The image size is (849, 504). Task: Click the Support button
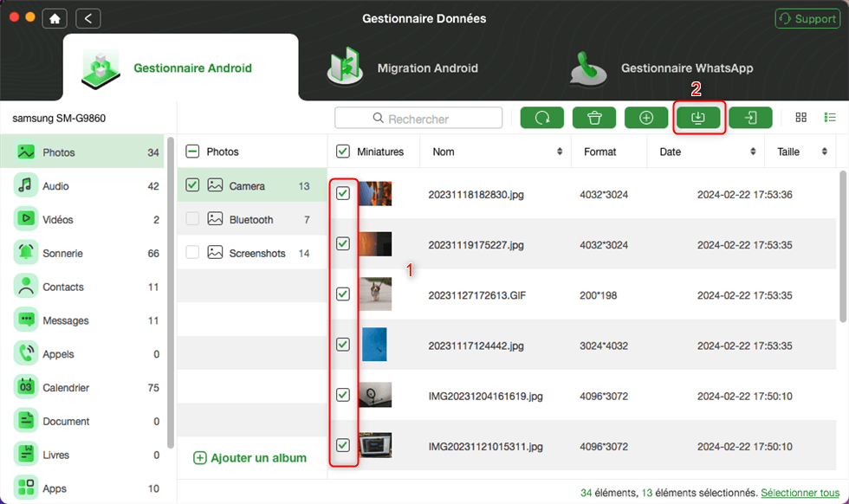click(807, 18)
